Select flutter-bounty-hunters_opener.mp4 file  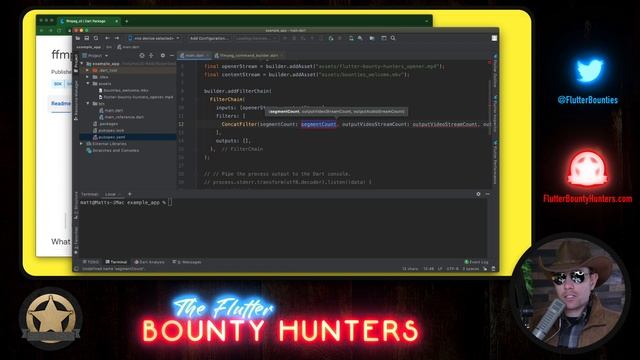[136, 97]
